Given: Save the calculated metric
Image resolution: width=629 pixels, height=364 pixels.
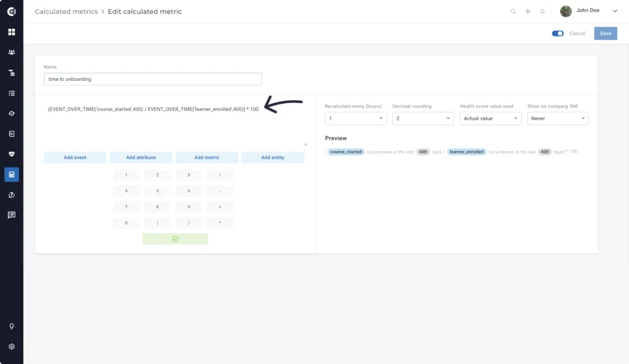Looking at the screenshot, I should click(605, 34).
